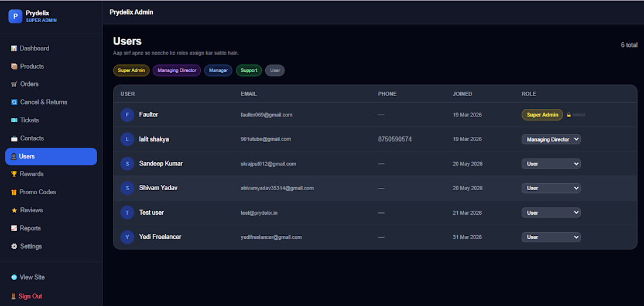Screen dimensions: 644x306
Task: Open Dashboard via its chart icon
Action: (14, 49)
